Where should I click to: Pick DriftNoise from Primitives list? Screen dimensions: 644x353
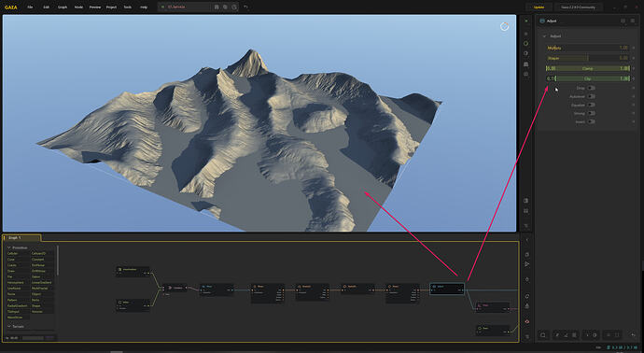(x=38, y=271)
